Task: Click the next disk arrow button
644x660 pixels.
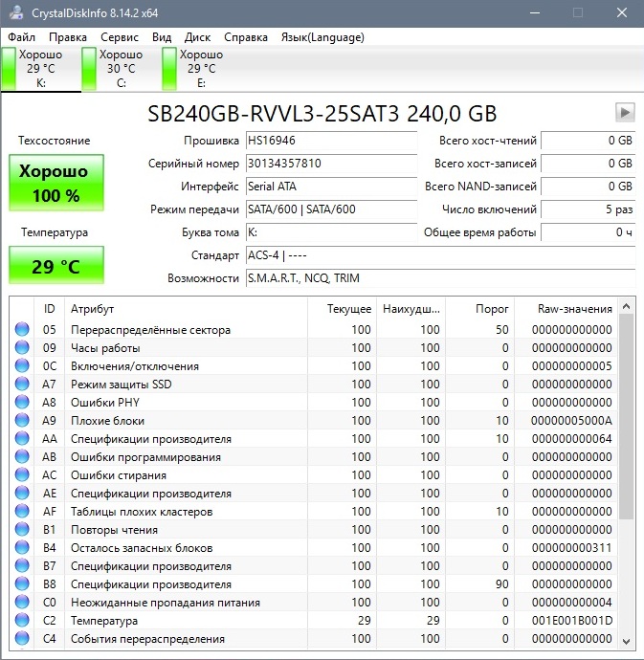Action: 624,113
